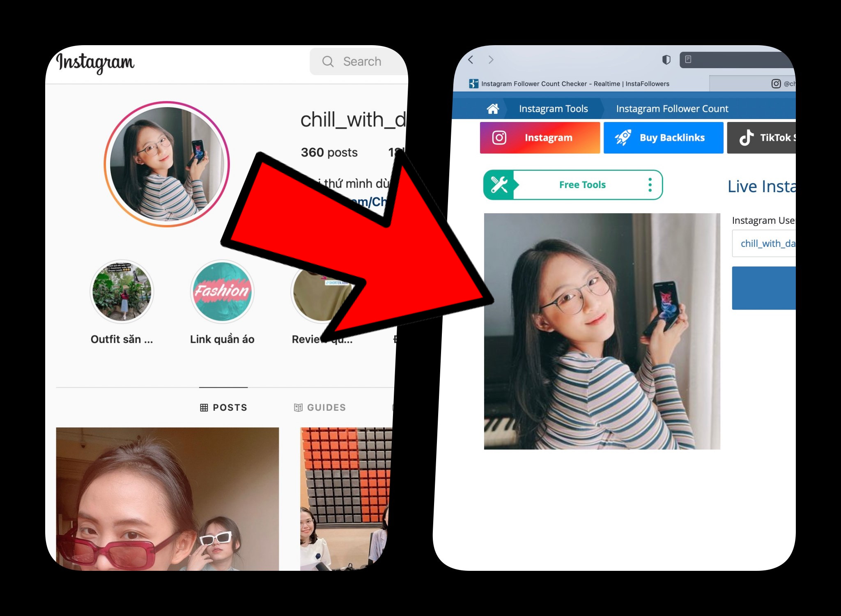Click the browser back navigation arrow
The height and width of the screenshot is (616, 841).
click(x=472, y=60)
